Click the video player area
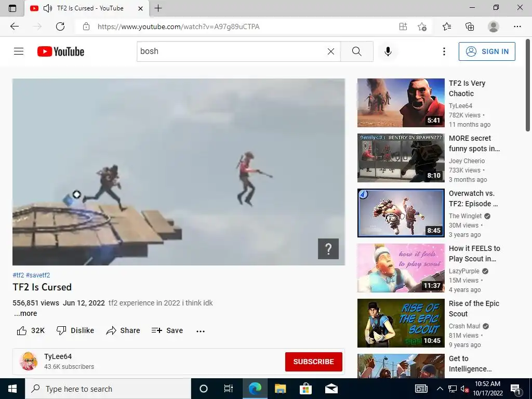Viewport: 532px width, 399px height. pyautogui.click(x=179, y=171)
